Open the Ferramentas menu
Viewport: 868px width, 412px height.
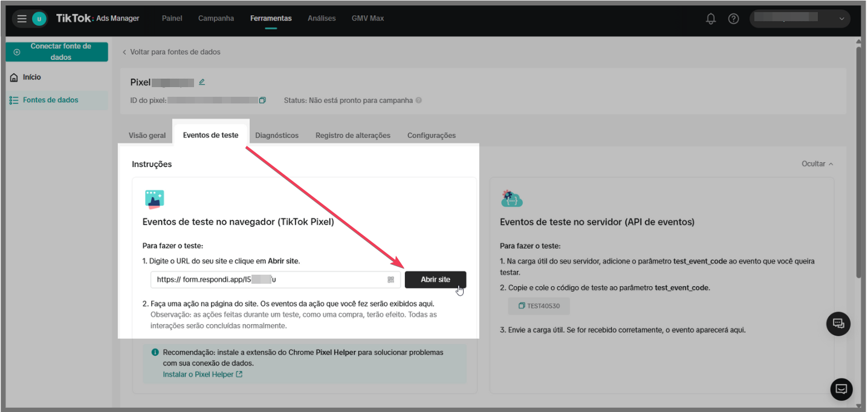point(271,18)
